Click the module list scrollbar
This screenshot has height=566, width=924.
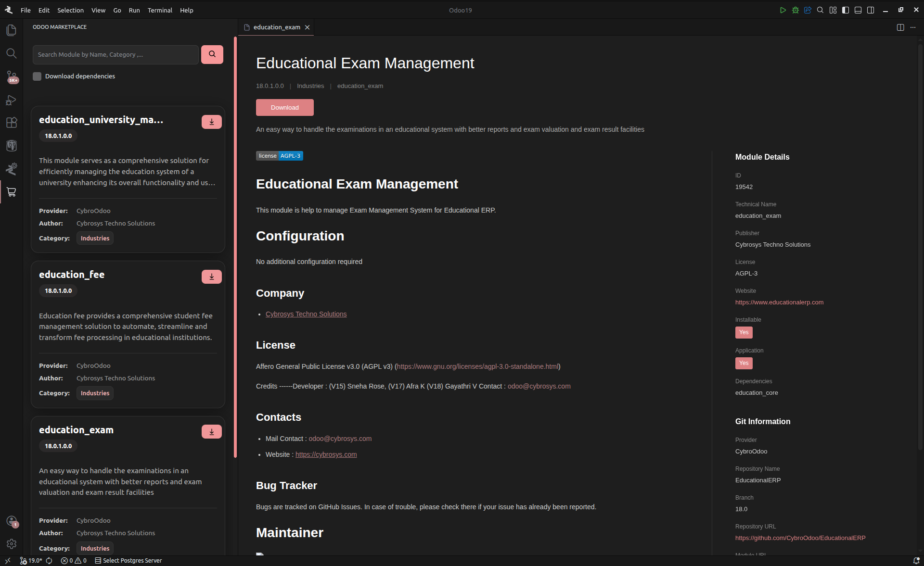click(235, 247)
